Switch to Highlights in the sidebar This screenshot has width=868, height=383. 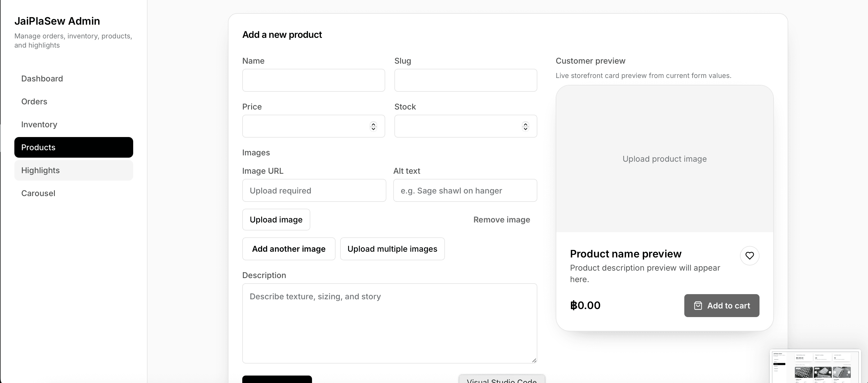[73, 170]
